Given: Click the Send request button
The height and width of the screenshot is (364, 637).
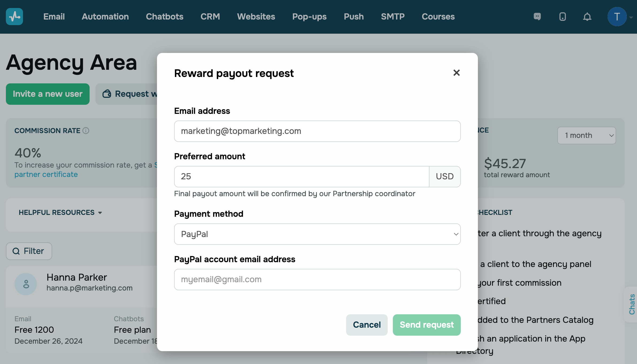Looking at the screenshot, I should click(x=427, y=325).
